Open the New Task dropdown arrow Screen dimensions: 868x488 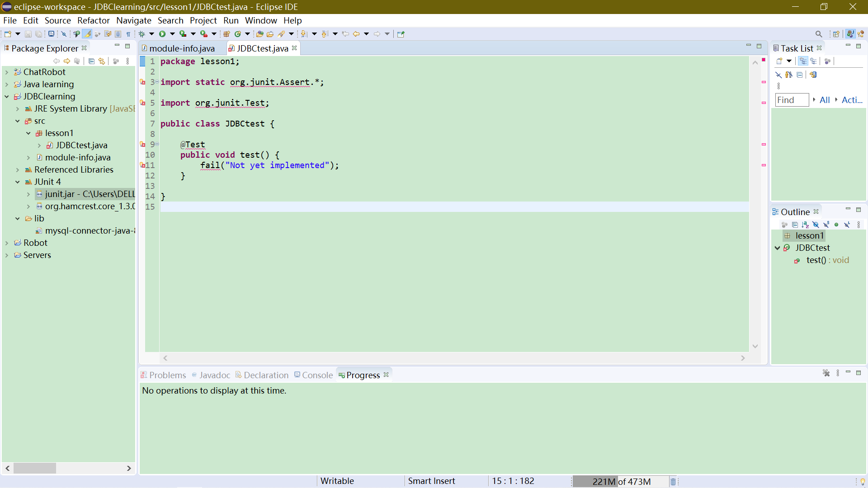pos(789,61)
